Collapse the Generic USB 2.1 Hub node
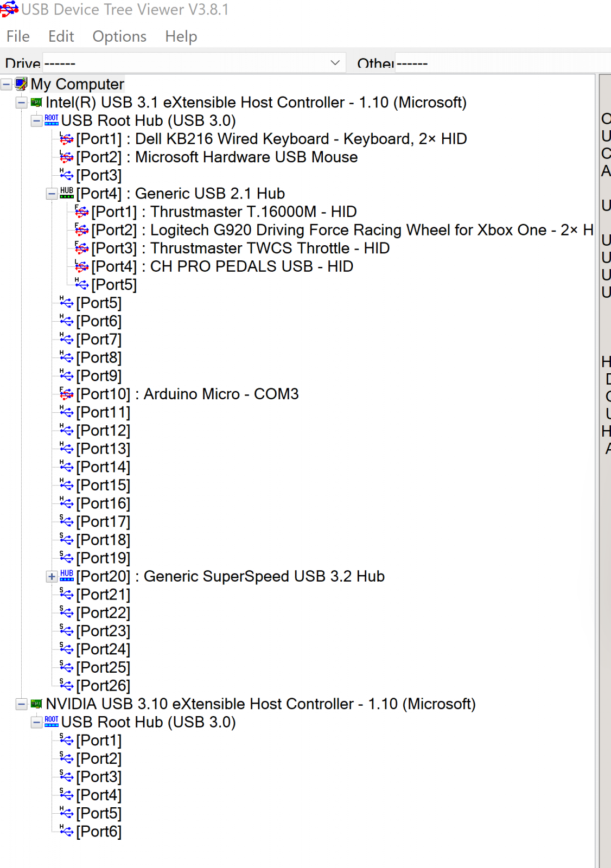Image resolution: width=611 pixels, height=868 pixels. pyautogui.click(x=52, y=194)
